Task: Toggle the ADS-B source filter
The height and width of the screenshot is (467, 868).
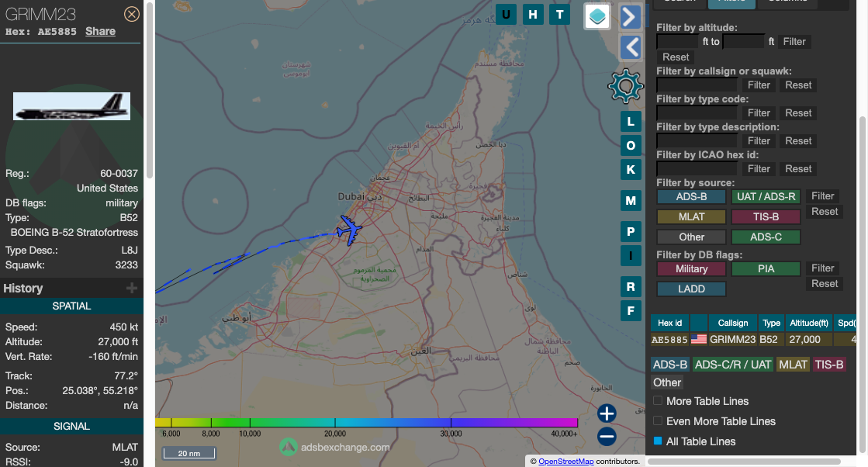Action: click(691, 196)
